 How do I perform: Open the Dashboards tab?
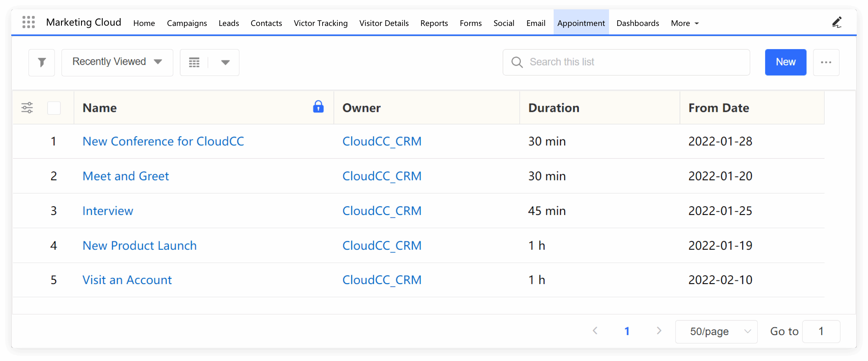(637, 23)
